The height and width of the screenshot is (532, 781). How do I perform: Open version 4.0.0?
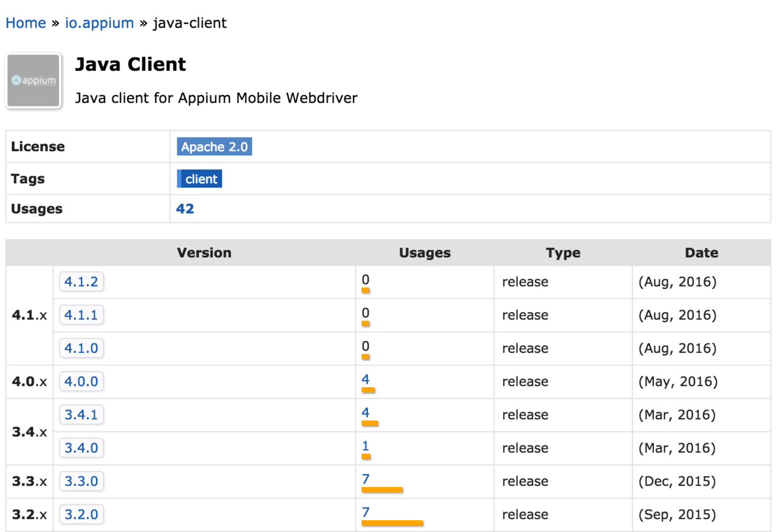82,381
